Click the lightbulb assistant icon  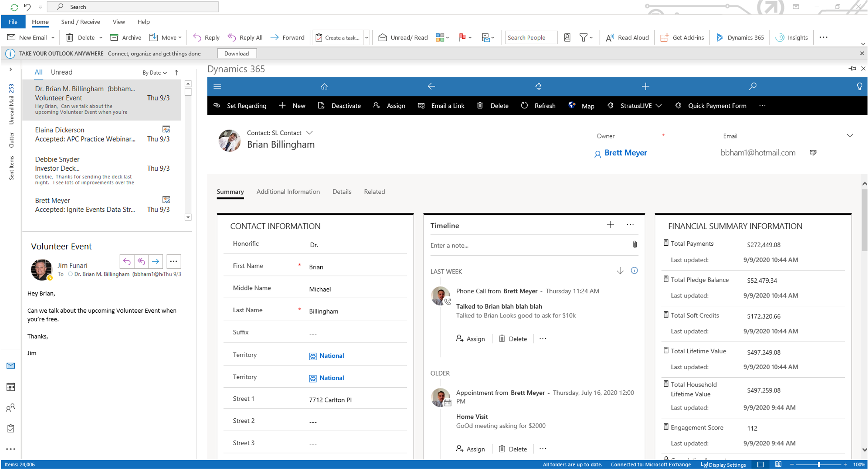click(x=859, y=87)
